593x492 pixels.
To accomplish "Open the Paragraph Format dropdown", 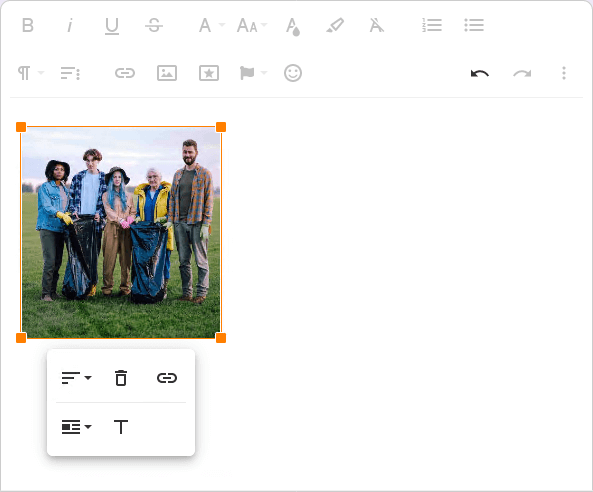I will tap(31, 73).
